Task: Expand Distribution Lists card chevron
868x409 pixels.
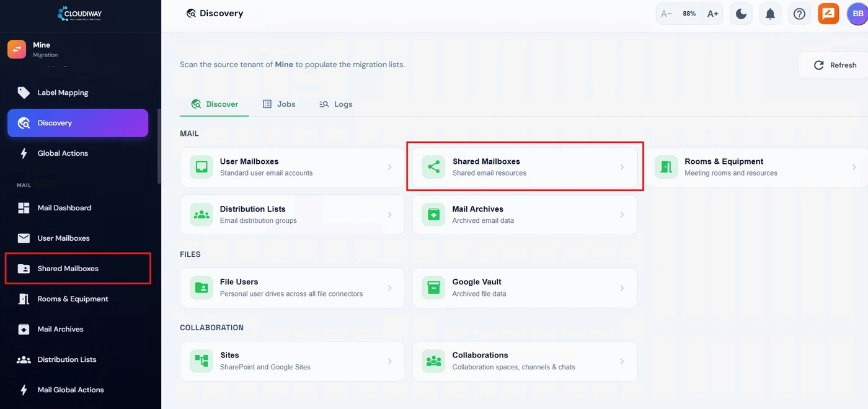Action: click(x=389, y=215)
